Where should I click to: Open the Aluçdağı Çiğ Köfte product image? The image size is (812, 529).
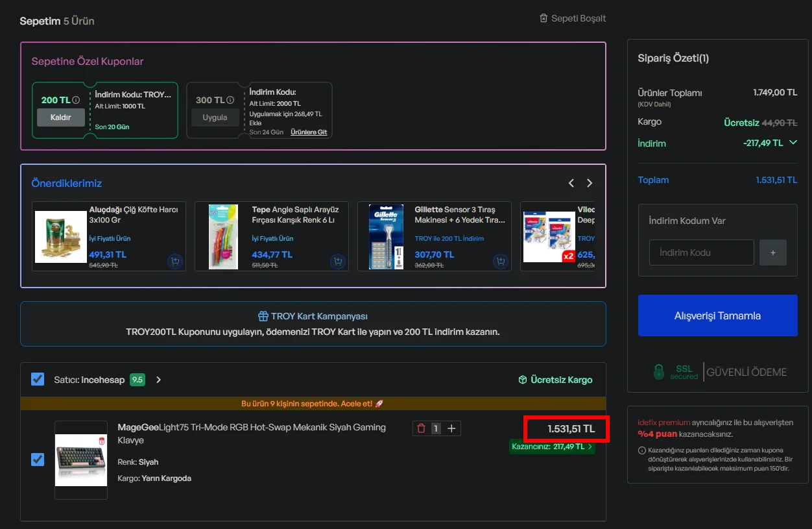pos(61,236)
